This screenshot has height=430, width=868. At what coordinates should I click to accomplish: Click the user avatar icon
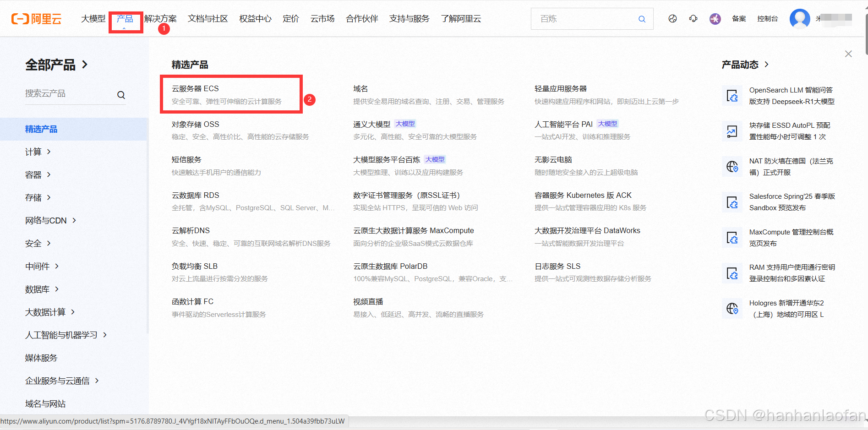[x=800, y=19]
